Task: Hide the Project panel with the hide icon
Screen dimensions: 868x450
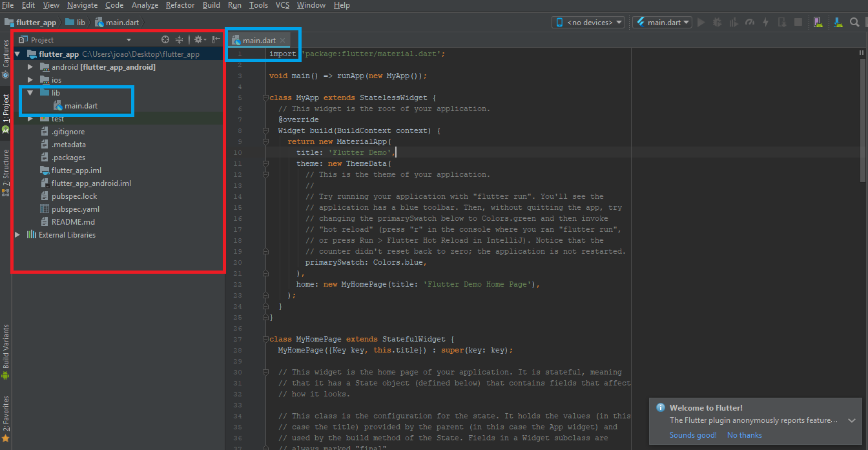Action: 216,39
